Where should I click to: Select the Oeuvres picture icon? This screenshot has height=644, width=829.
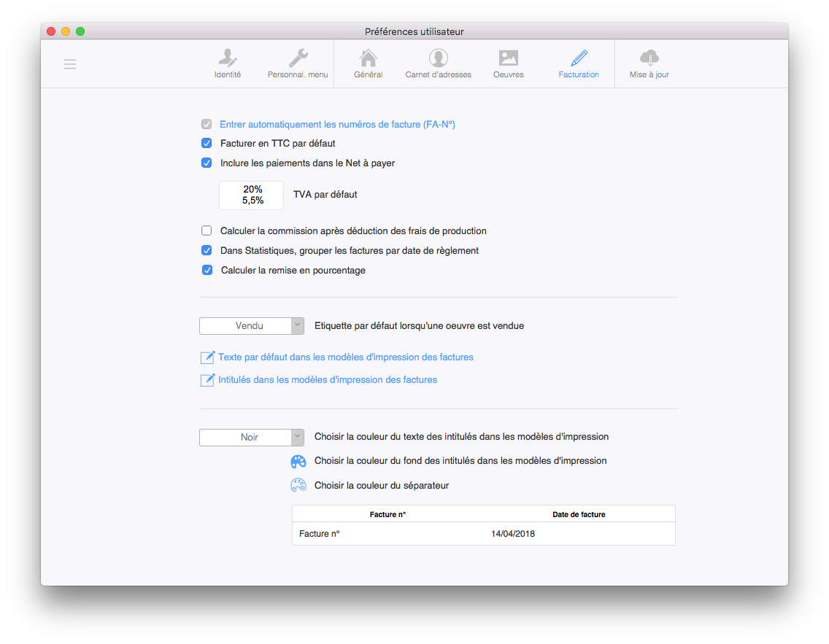(508, 59)
